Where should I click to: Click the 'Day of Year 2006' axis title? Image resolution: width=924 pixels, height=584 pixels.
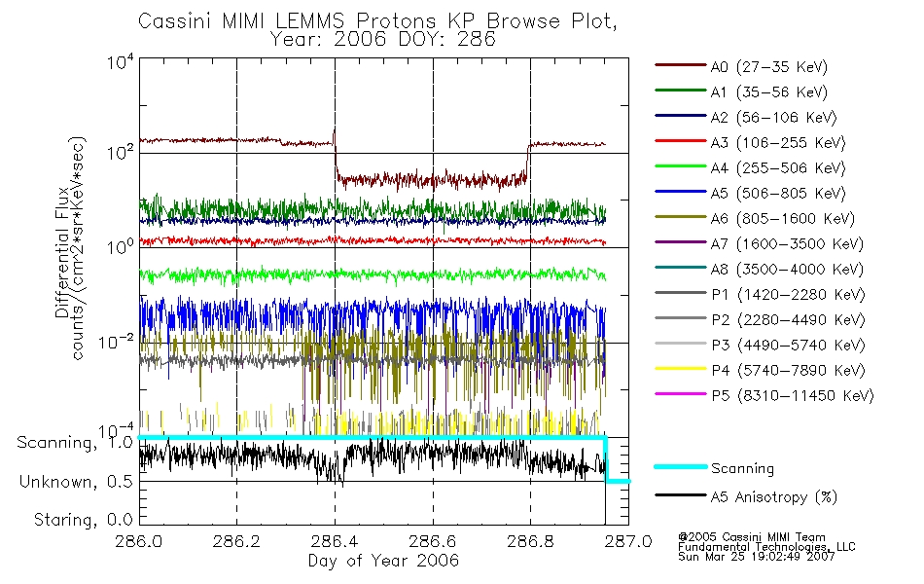pos(383,561)
